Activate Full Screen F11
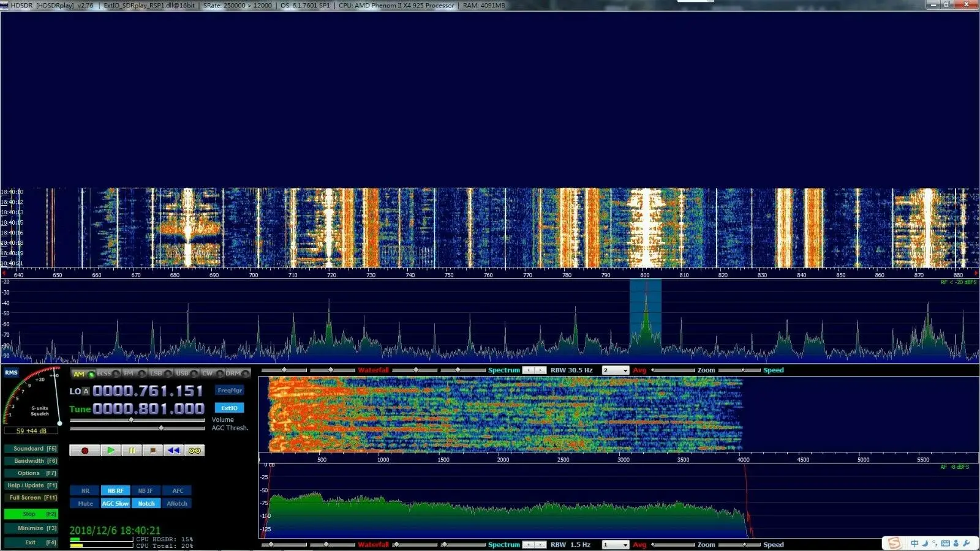Image resolution: width=980 pixels, height=551 pixels. coord(31,497)
